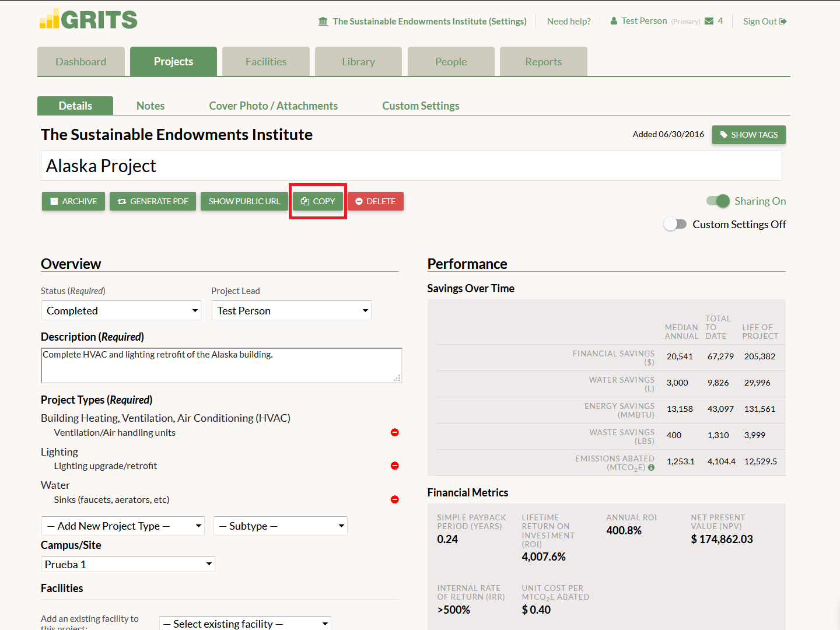Viewport: 840px width, 630px height.
Task: Click the water savings median value 3,000
Action: (x=677, y=383)
